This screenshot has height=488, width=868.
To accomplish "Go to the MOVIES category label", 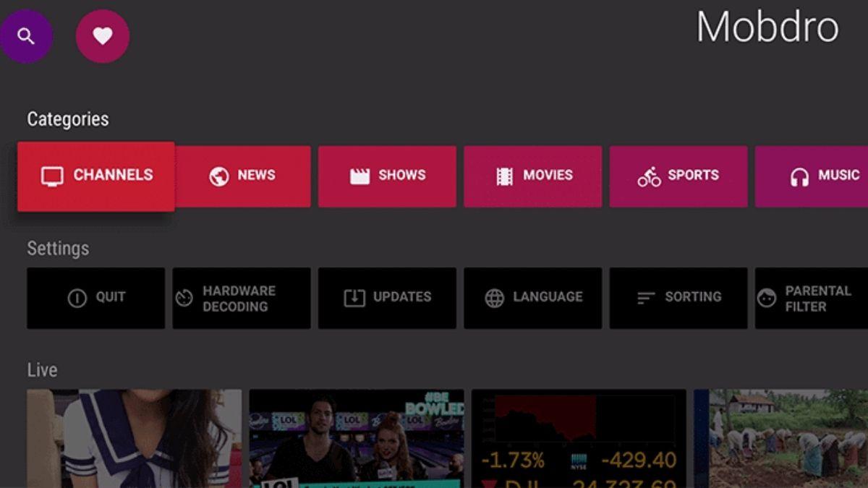I will [x=548, y=175].
